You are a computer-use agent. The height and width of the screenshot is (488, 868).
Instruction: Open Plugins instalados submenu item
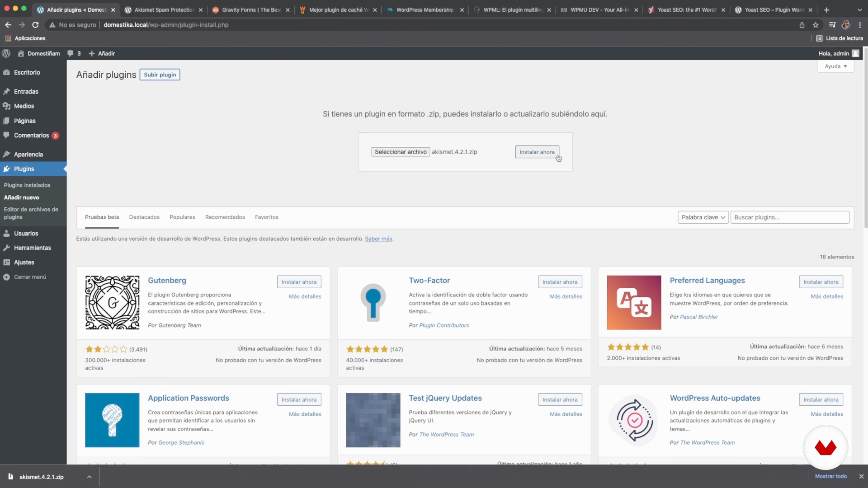(27, 185)
